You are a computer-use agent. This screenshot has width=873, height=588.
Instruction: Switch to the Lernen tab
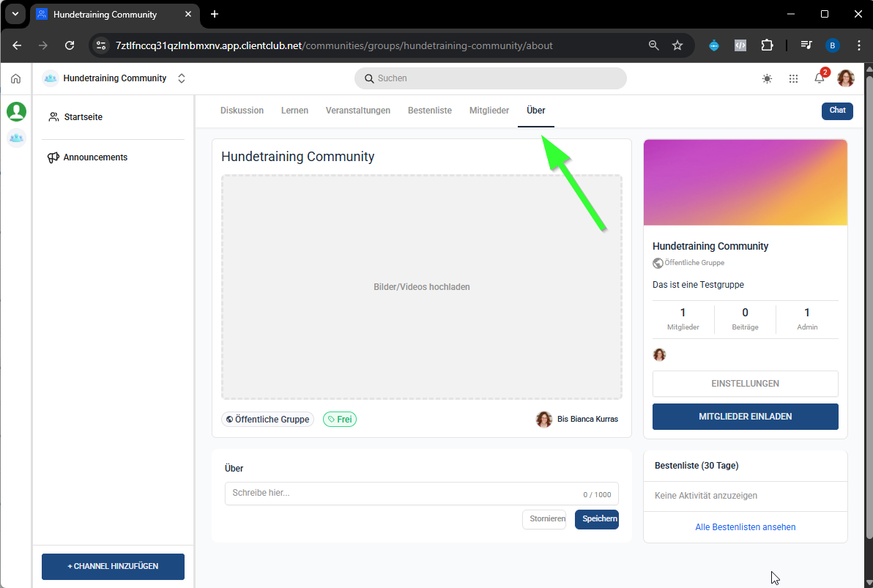294,111
